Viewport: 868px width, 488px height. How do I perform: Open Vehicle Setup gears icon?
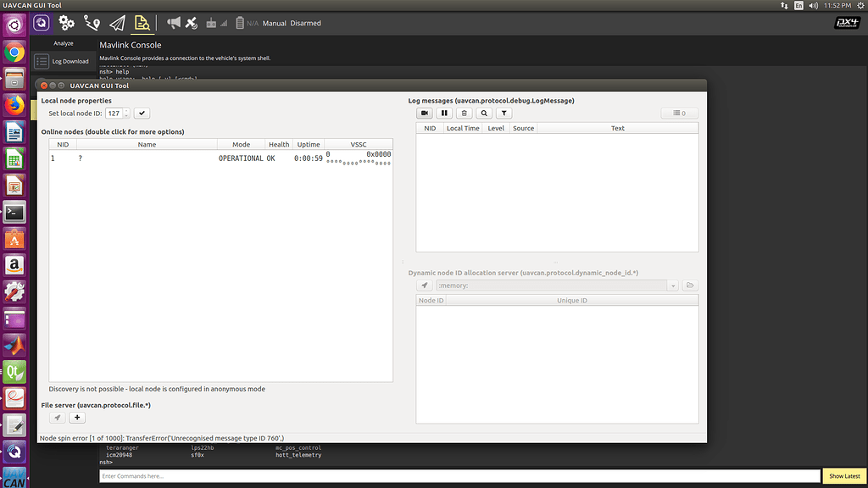pos(66,23)
